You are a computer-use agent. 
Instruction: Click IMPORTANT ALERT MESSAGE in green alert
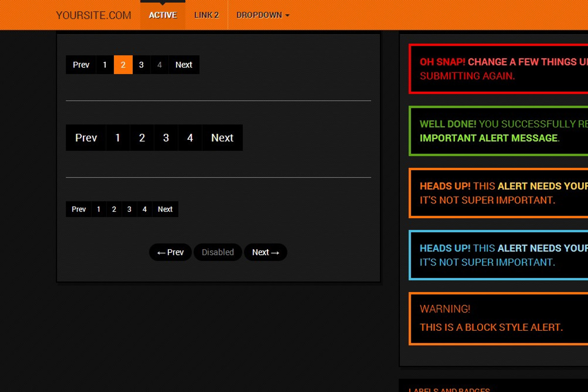[489, 138]
